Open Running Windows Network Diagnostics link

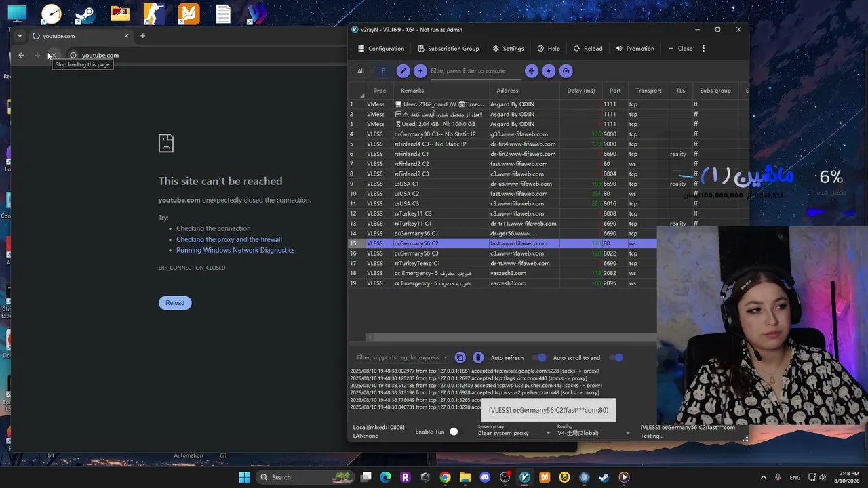click(x=235, y=250)
